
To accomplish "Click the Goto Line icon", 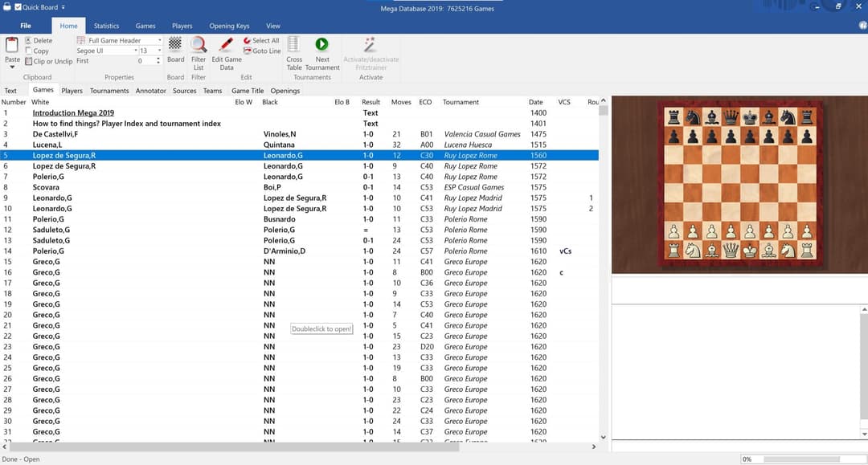I will point(247,51).
